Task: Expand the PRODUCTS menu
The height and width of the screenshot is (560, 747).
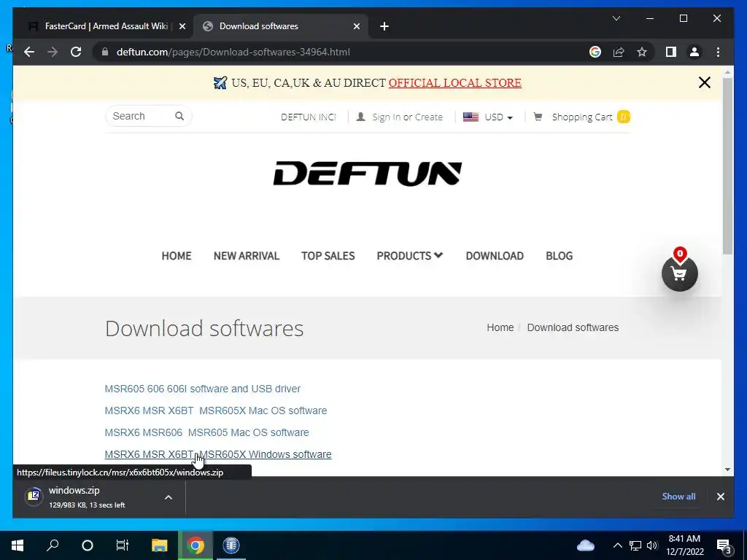Action: click(x=410, y=256)
